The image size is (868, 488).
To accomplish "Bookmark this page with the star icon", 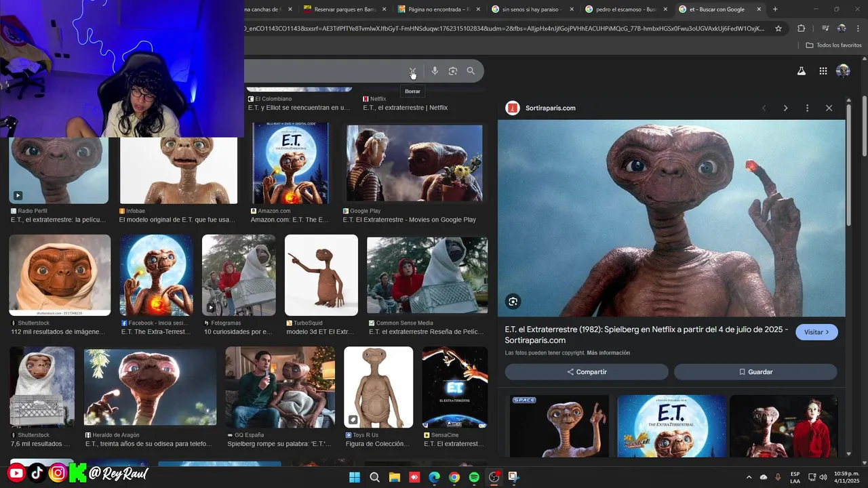I will pyautogui.click(x=778, y=28).
